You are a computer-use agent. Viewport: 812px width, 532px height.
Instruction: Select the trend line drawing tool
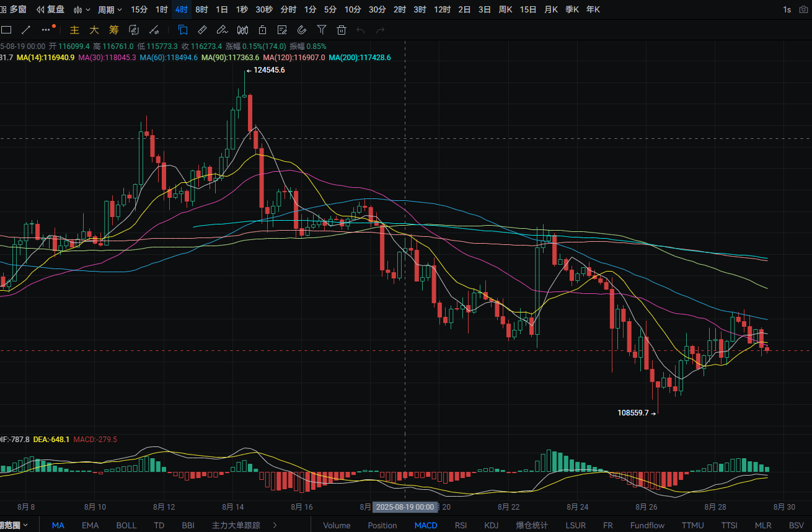[26, 29]
